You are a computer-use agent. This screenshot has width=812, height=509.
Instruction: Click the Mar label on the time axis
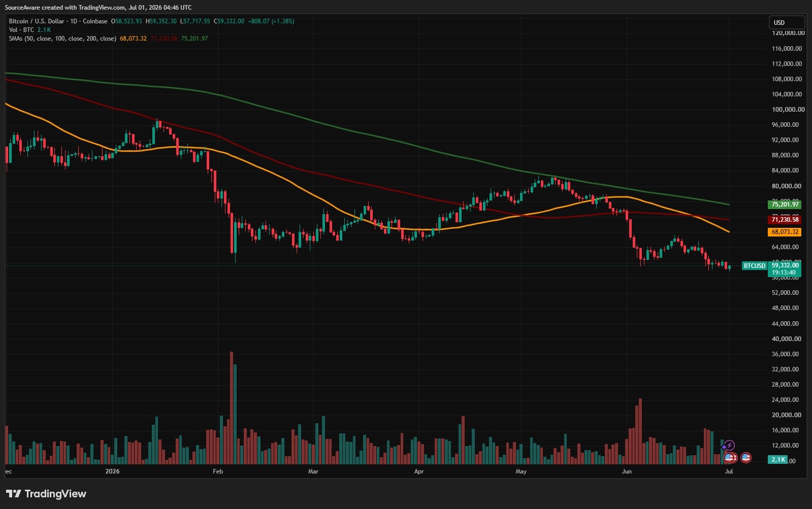click(313, 471)
